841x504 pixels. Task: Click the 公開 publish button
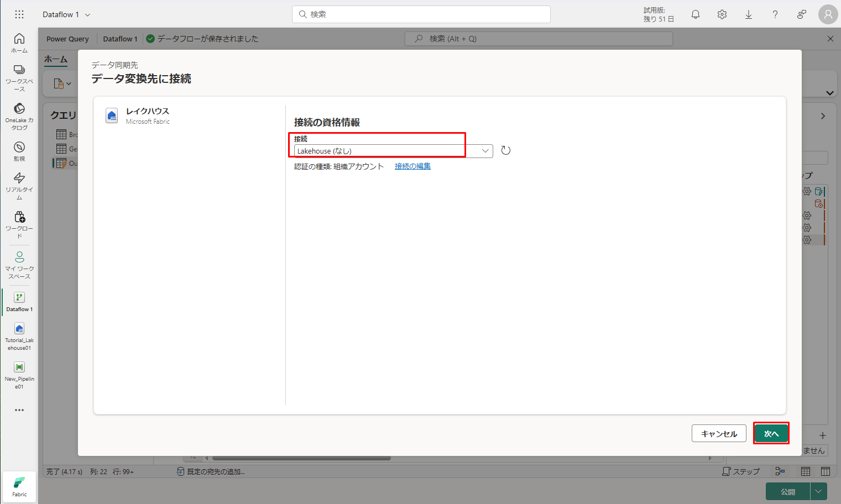[x=788, y=491]
